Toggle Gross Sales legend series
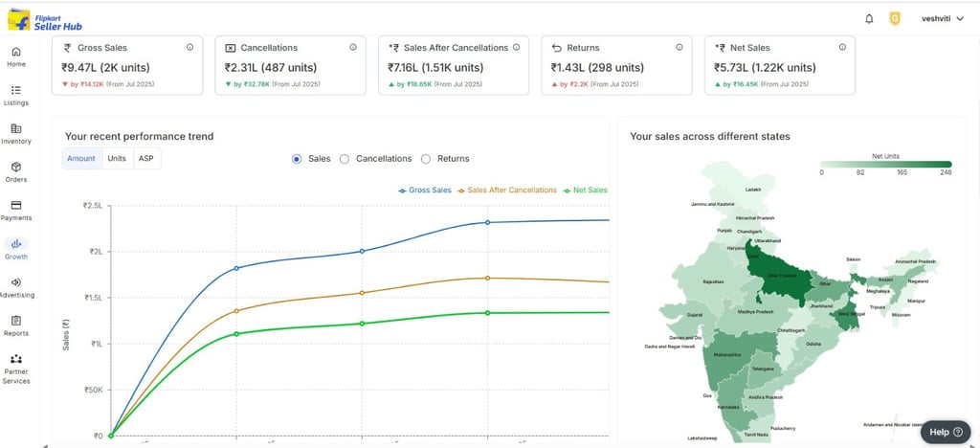980x448 pixels. click(x=425, y=190)
